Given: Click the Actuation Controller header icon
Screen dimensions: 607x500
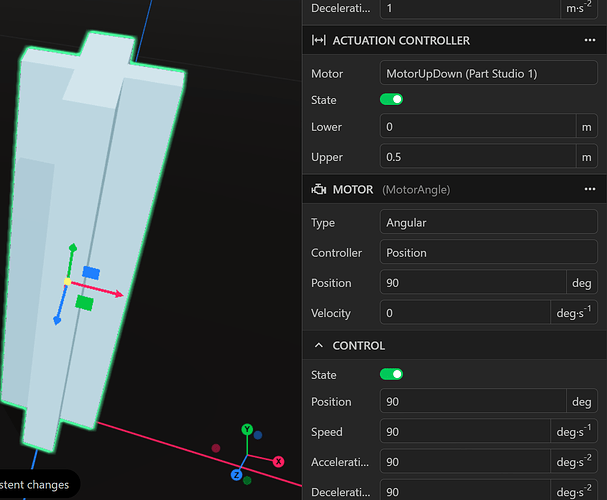Looking at the screenshot, I should coord(318,41).
